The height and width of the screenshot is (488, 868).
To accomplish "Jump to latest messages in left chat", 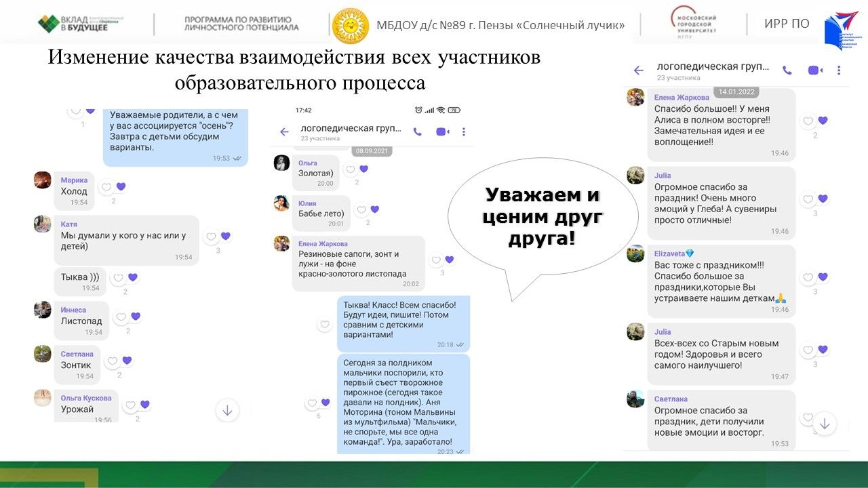I will 227,410.
